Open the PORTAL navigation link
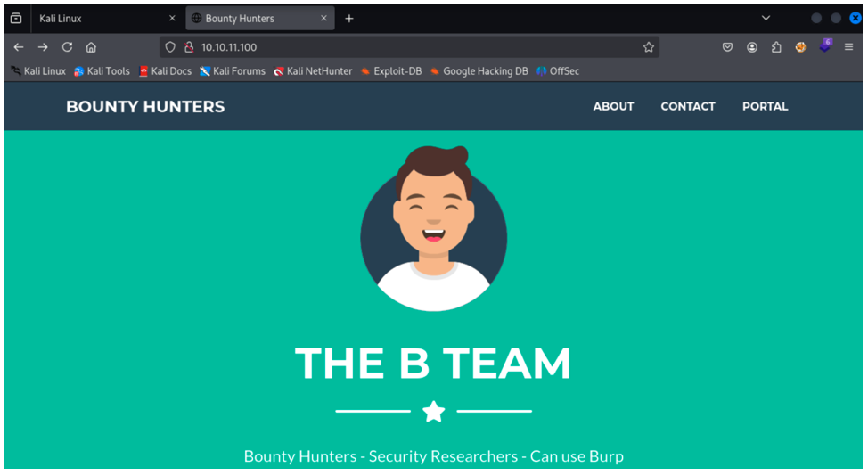This screenshot has width=868, height=475. pyautogui.click(x=765, y=106)
